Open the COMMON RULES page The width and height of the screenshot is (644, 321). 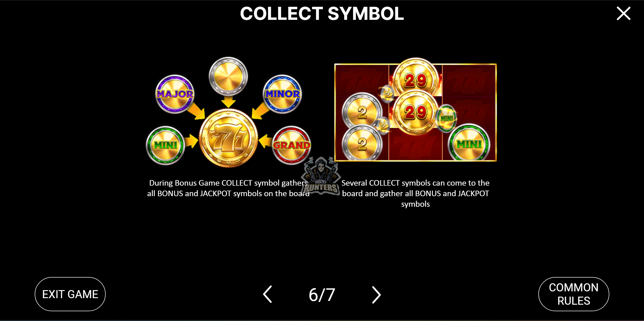(x=574, y=294)
